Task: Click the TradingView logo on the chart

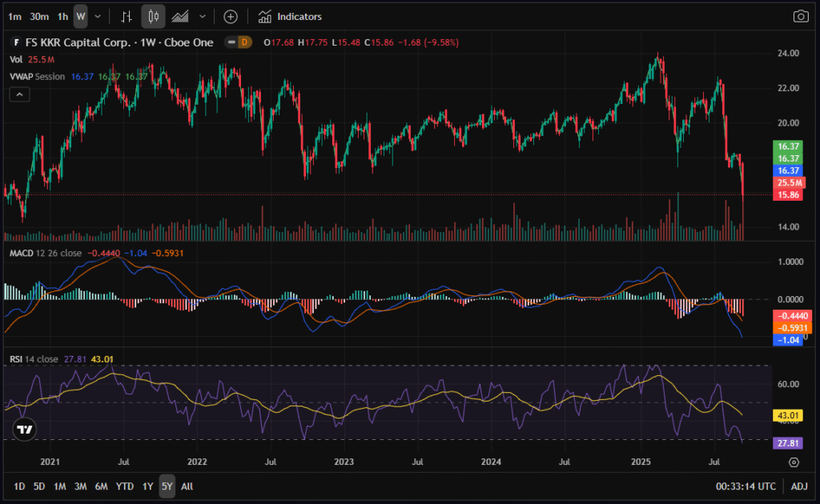Action: point(25,429)
